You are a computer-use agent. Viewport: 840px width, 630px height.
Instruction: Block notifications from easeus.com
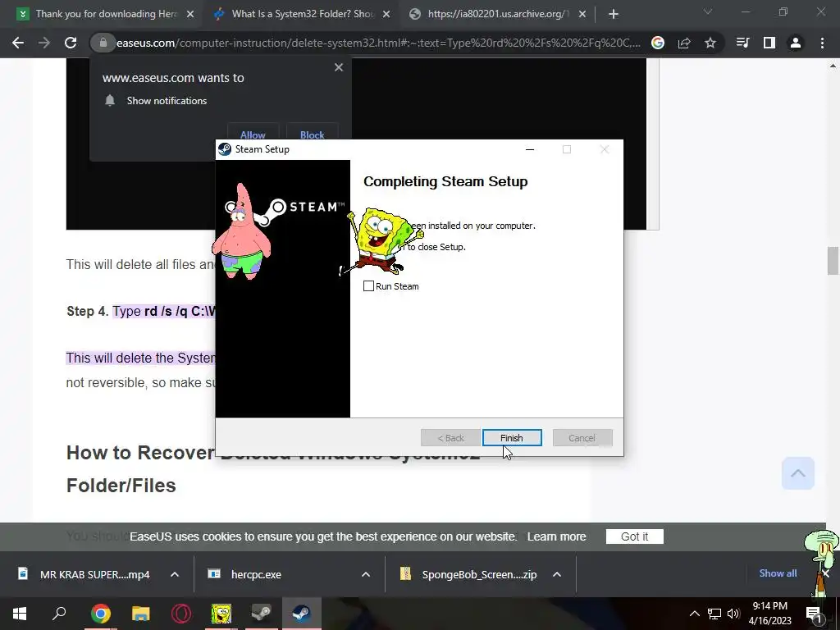[x=313, y=132]
